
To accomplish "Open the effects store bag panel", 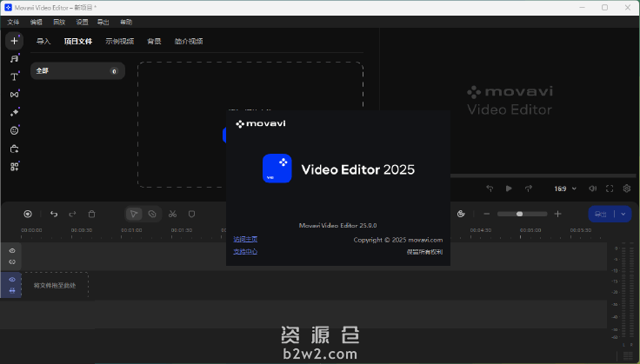I will click(14, 149).
